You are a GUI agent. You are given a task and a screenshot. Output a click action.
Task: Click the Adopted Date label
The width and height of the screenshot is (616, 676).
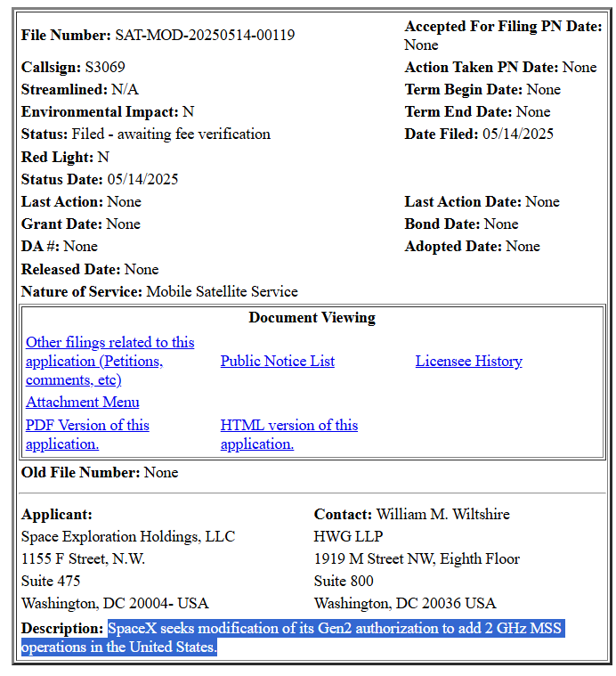[453, 247]
